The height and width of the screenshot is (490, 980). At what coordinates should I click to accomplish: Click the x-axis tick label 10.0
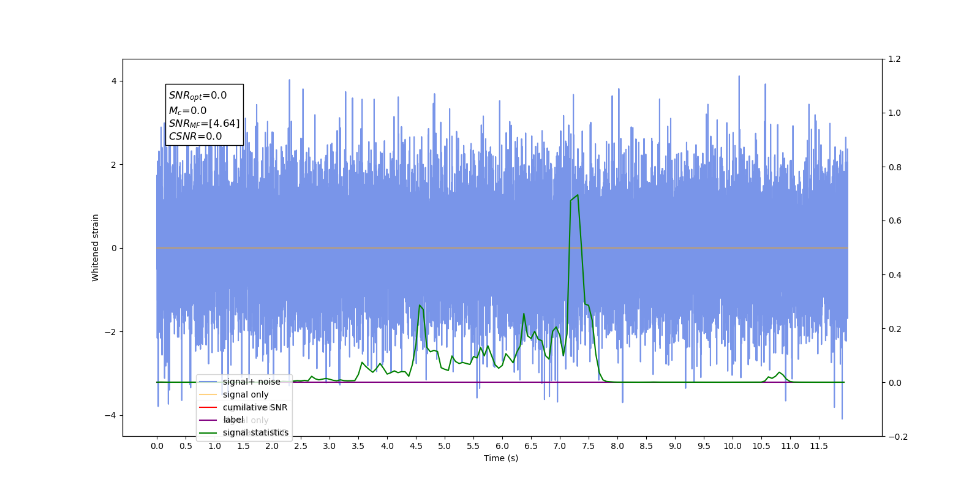tap(733, 446)
